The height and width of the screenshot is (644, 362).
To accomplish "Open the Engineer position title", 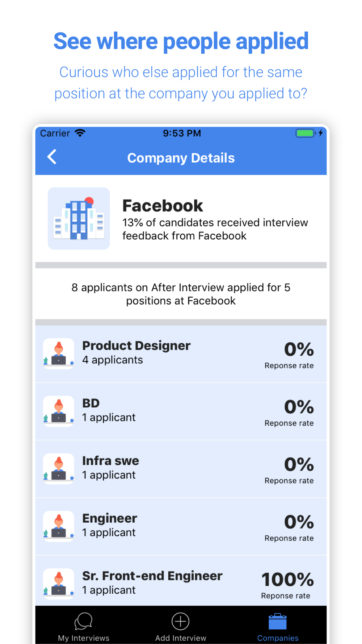I will coord(110,518).
